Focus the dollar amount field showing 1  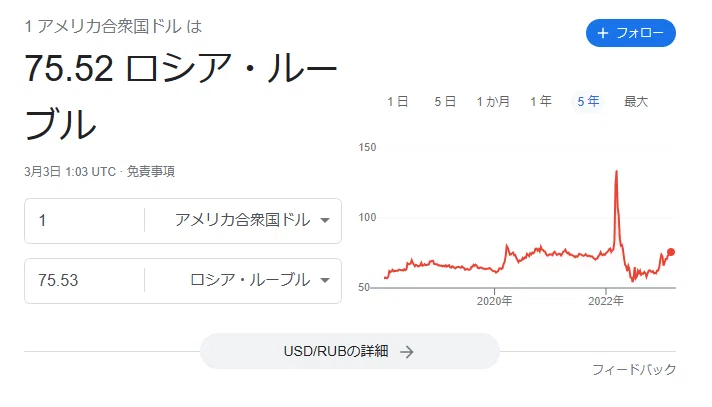(84, 220)
